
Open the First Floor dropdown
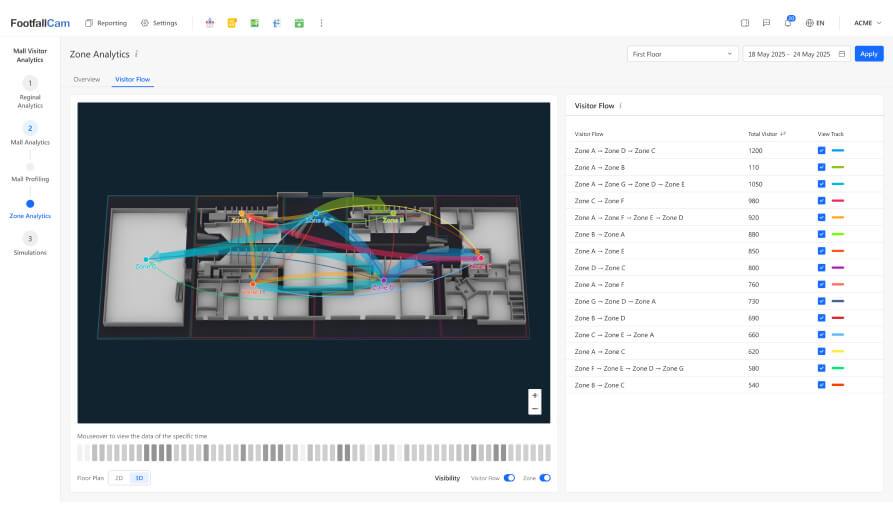[x=682, y=54]
